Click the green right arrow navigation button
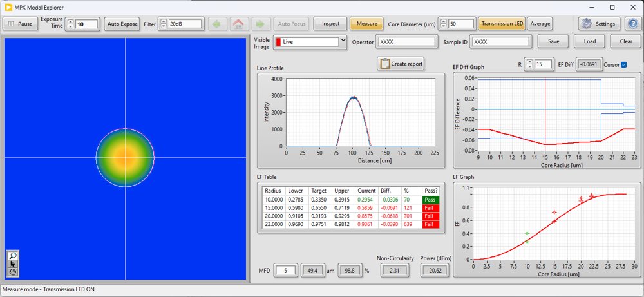644x297 pixels. pos(260,24)
